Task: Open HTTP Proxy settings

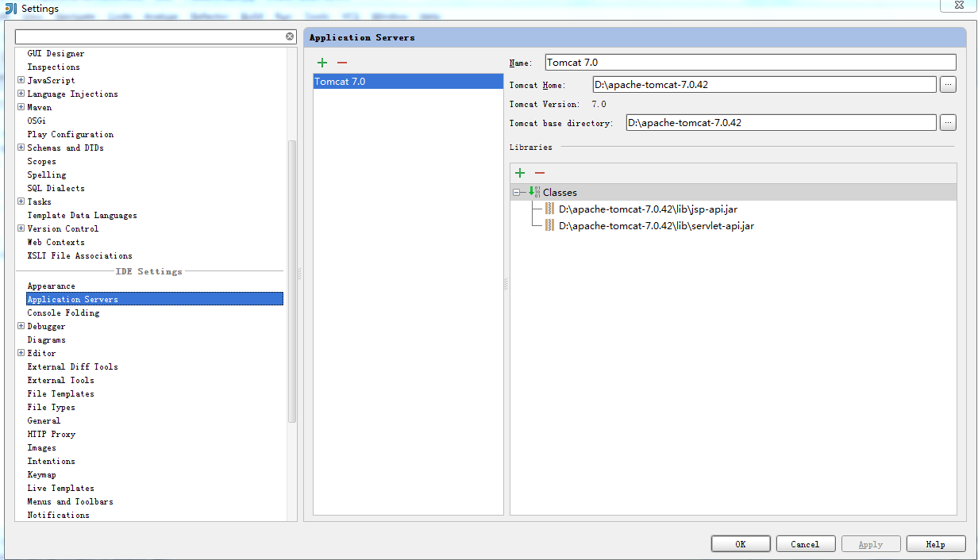Action: click(51, 434)
